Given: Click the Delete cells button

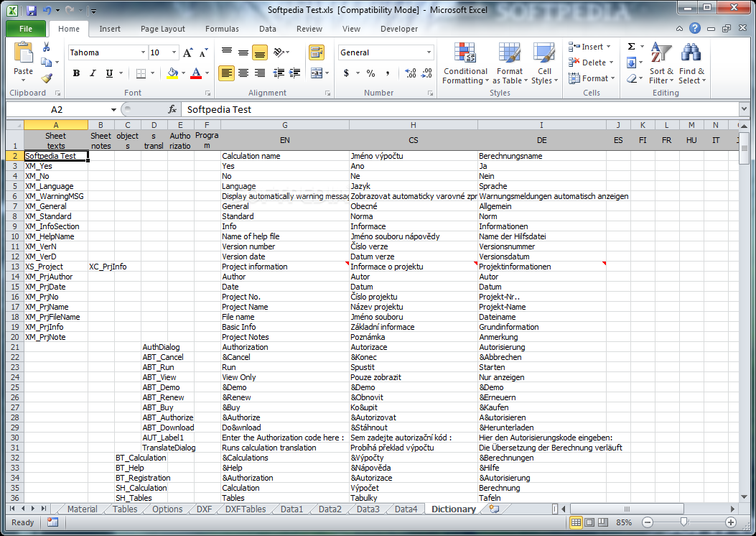Looking at the screenshot, I should point(591,63).
